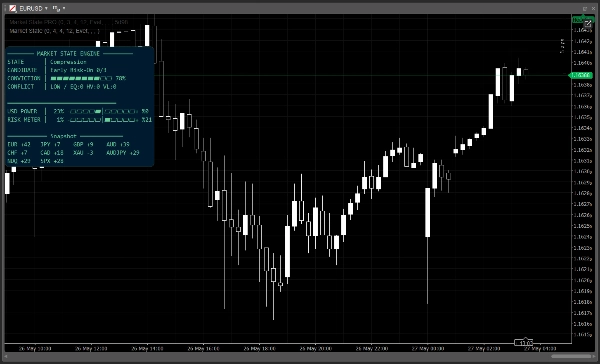Screen dimensions: 600x364
Task: Open the chart type dropdown
Action: [58, 8]
